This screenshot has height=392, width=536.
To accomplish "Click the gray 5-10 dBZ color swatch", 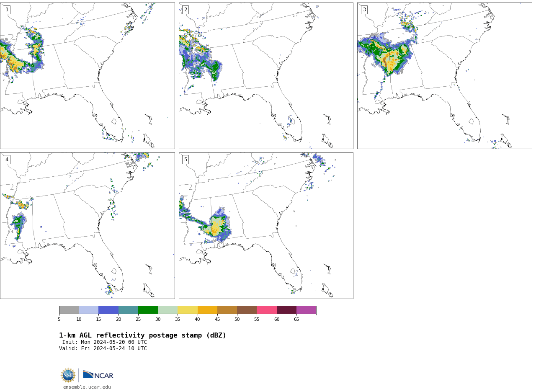I will pos(69,310).
